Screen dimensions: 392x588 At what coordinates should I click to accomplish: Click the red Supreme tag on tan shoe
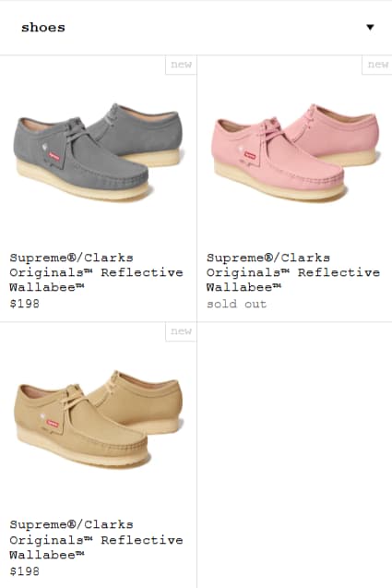tap(53, 424)
